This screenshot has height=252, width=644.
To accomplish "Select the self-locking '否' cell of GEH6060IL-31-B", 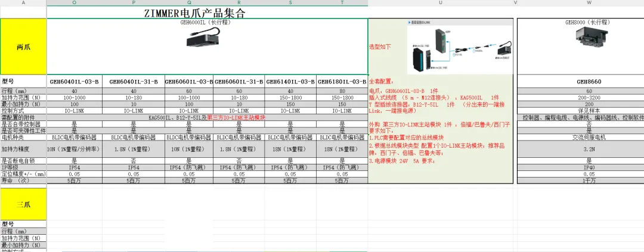I will tap(239, 161).
